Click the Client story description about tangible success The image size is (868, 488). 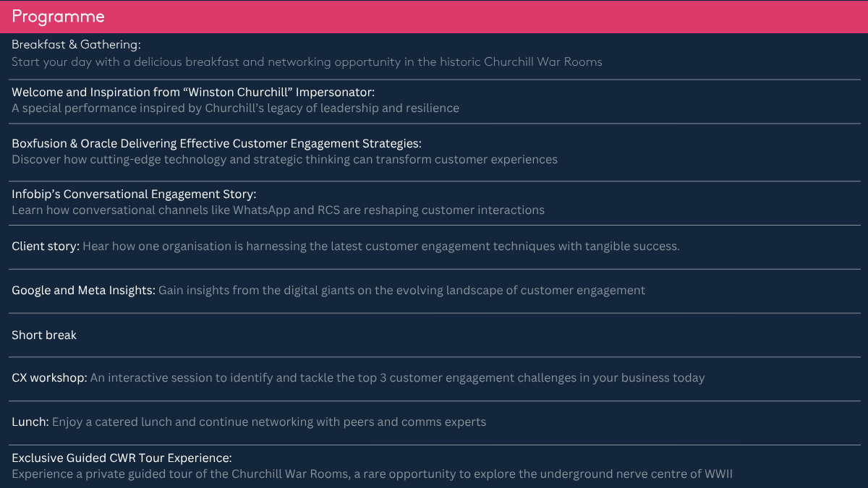pos(380,247)
